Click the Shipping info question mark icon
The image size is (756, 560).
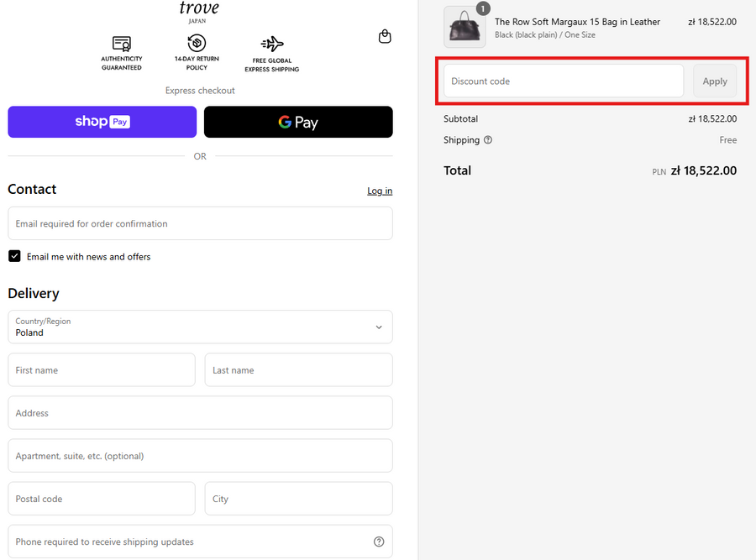[488, 140]
